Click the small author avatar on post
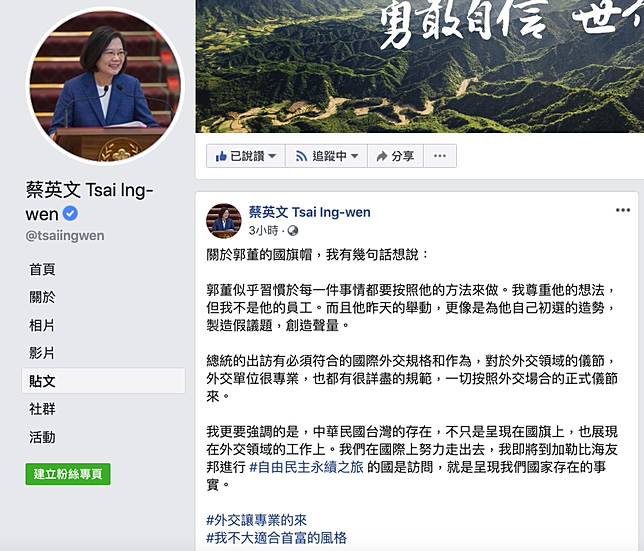This screenshot has height=551, width=644. coord(223,221)
